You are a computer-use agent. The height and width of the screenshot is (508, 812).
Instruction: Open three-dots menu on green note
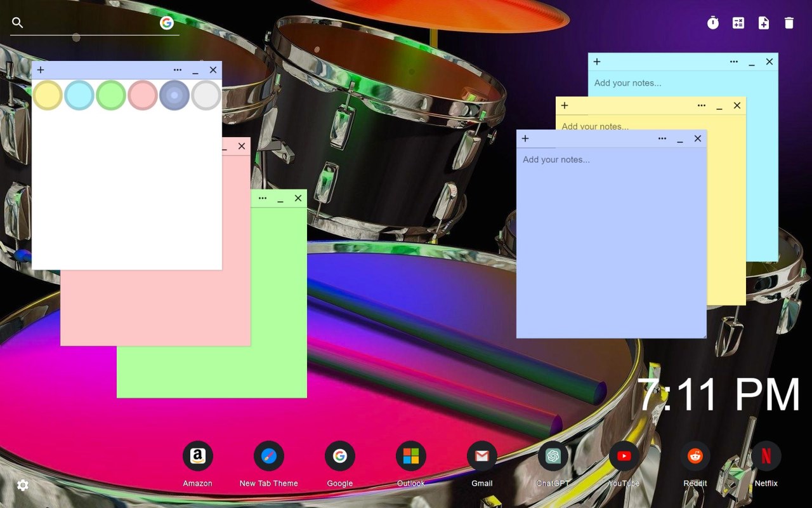point(263,198)
